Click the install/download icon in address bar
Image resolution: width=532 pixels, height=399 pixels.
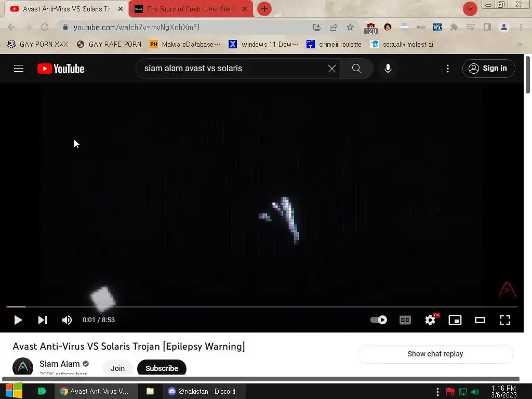[x=316, y=27]
